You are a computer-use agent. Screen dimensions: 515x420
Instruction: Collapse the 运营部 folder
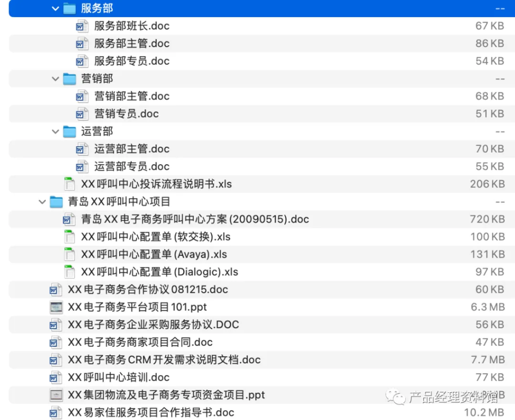[55, 131]
